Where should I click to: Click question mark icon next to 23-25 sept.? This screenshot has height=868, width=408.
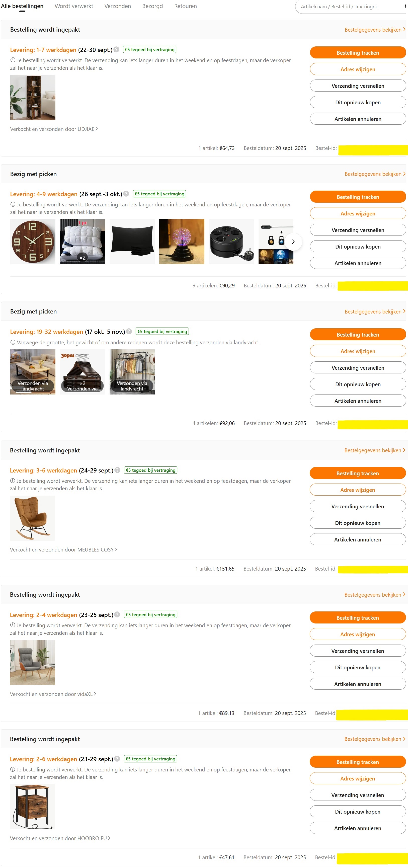(x=117, y=614)
